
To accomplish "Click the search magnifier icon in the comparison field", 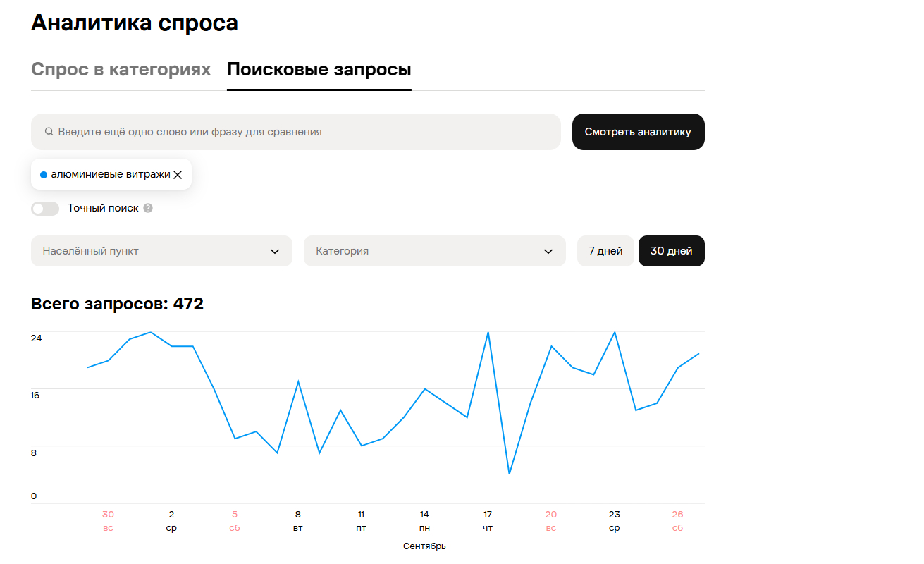I will (49, 132).
